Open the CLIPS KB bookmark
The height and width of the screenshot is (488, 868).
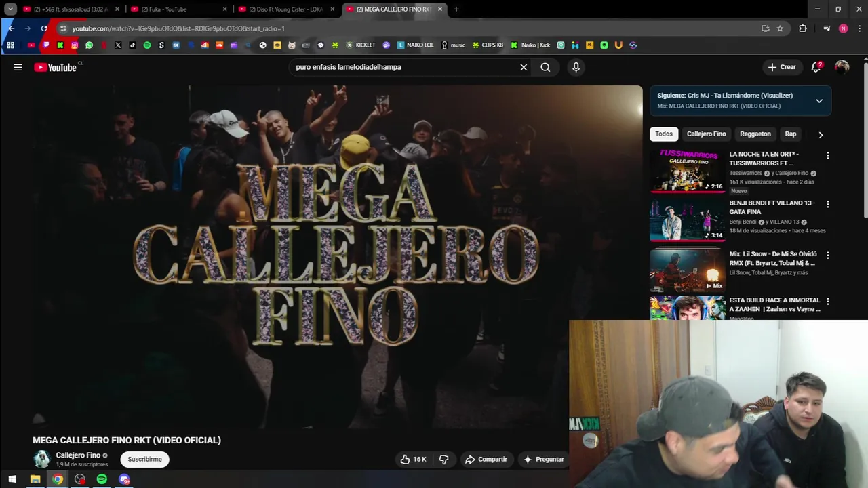coord(487,45)
